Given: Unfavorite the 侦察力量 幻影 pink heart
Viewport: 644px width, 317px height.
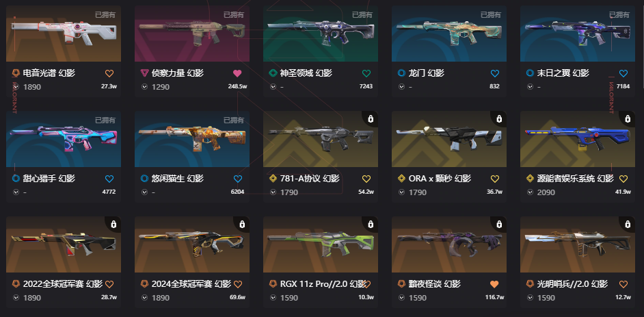Looking at the screenshot, I should coord(237,73).
